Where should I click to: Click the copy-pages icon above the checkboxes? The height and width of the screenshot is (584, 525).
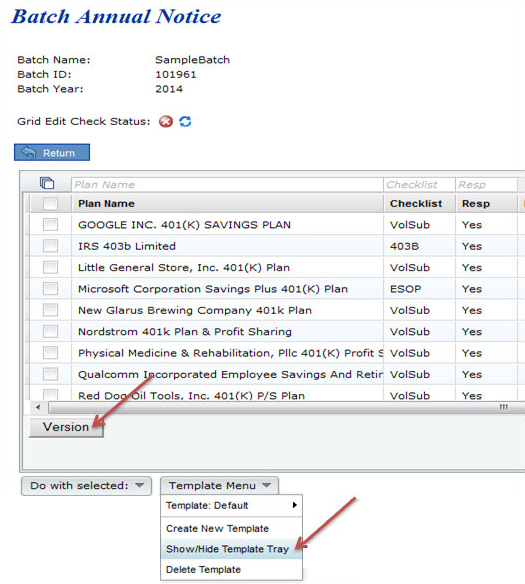(x=47, y=183)
